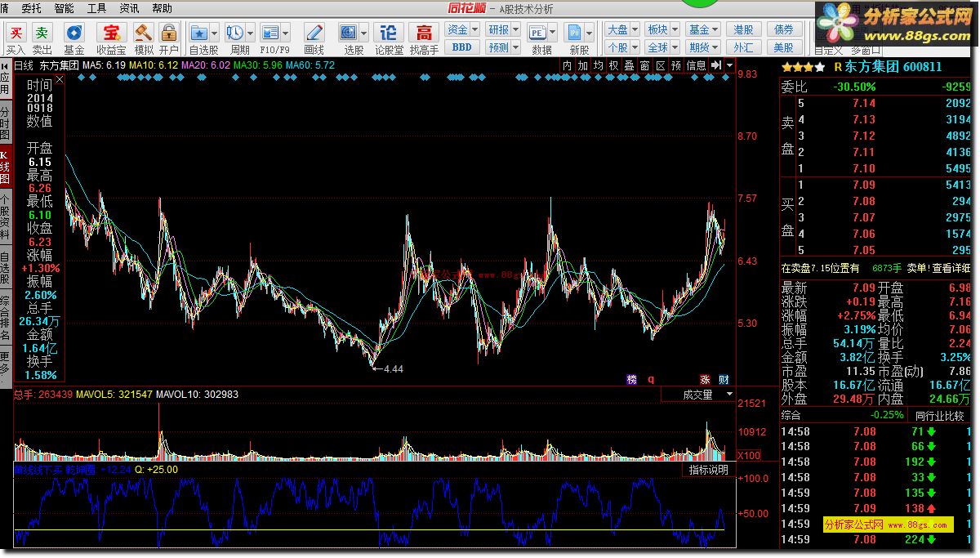Select the 画线 drawing pencil tool

[314, 33]
